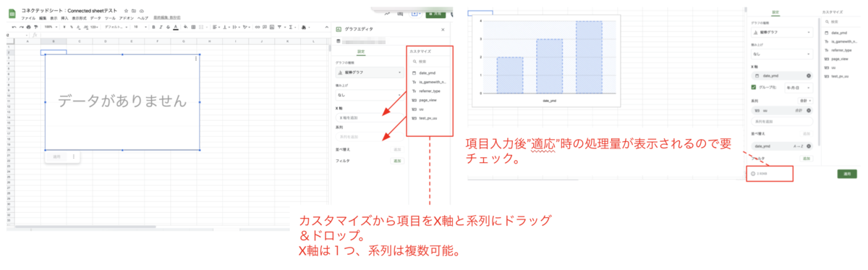Star the Connected sheetテスト document
The image size is (868, 270).
126,11
